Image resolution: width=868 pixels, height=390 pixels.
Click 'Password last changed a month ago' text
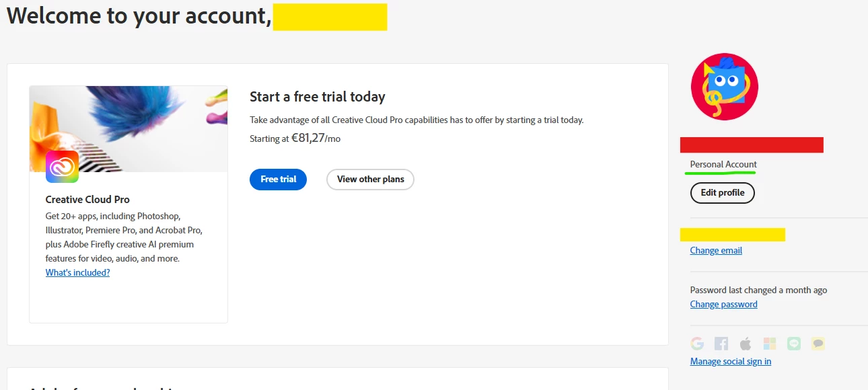[x=758, y=290]
